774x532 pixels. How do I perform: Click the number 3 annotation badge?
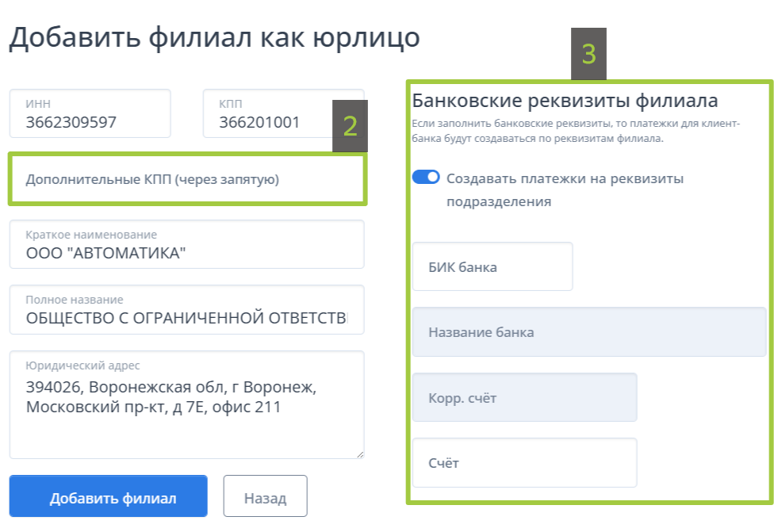click(589, 54)
